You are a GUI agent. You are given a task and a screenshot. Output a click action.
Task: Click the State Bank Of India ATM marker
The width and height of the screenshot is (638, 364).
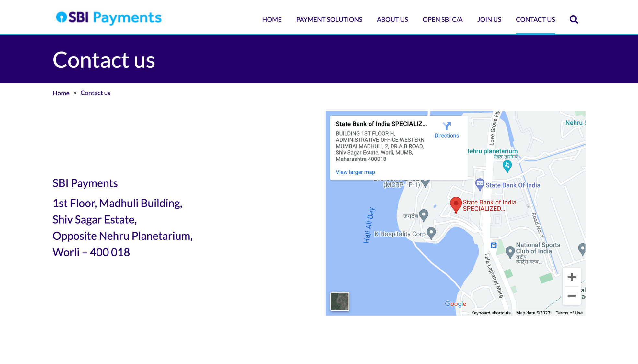480,184
